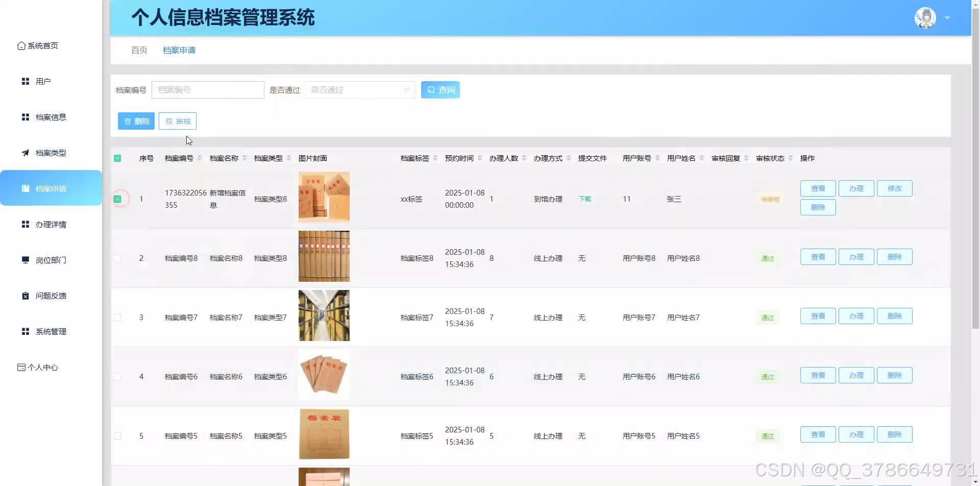Switch to the 首页 tab
980x486 pixels.
[139, 50]
